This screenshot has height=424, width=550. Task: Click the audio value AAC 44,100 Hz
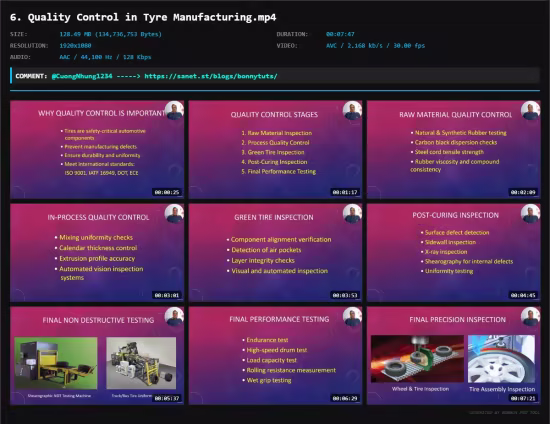click(105, 57)
